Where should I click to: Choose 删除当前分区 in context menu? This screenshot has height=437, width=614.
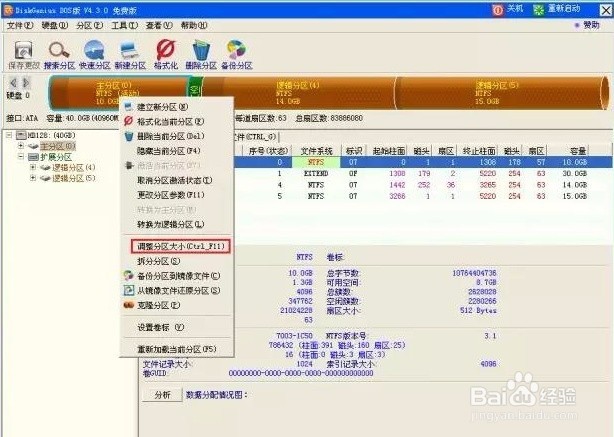[x=177, y=136]
